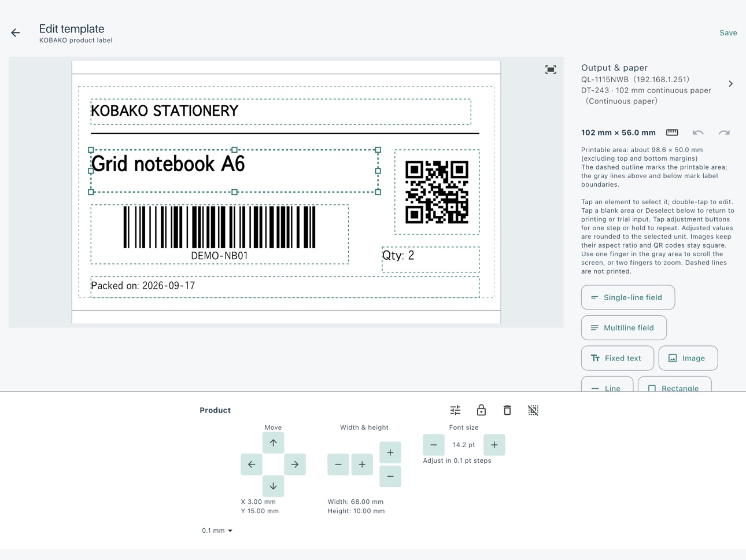This screenshot has width=746, height=560.
Task: Open element properties sliders icon
Action: point(455,410)
